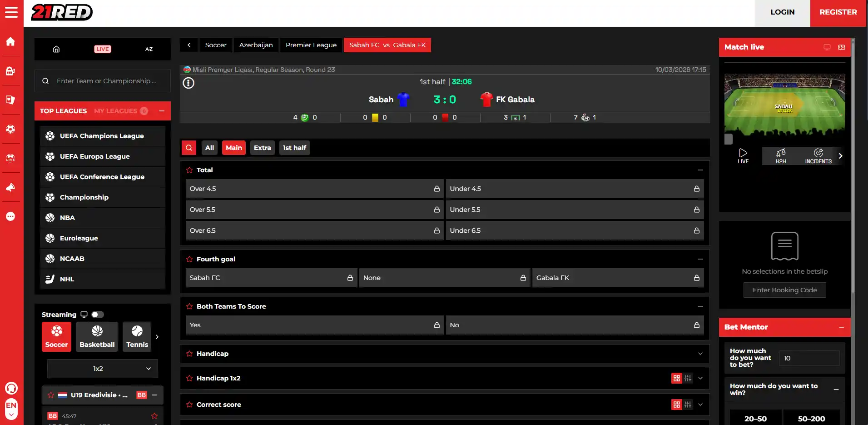Switch to My Leagues tab
Image resolution: width=868 pixels, height=425 pixels.
click(x=121, y=111)
